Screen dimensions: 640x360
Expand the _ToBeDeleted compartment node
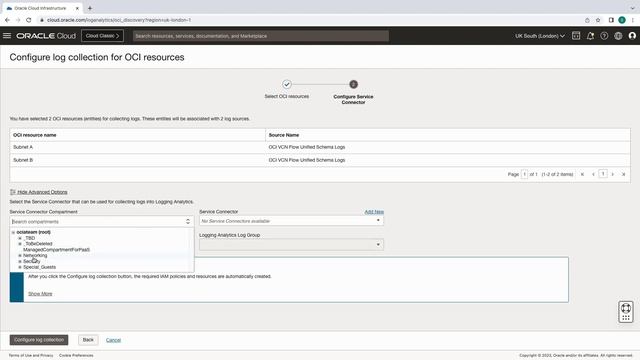tap(20, 244)
